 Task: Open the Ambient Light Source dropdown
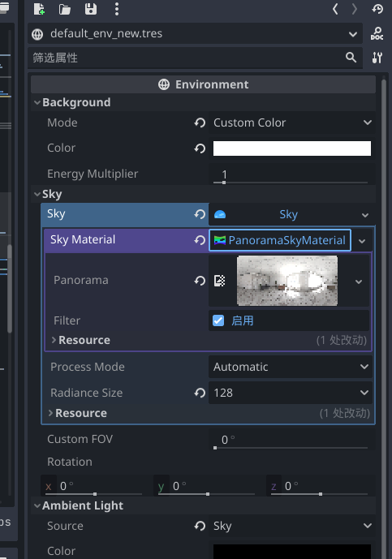[292, 526]
